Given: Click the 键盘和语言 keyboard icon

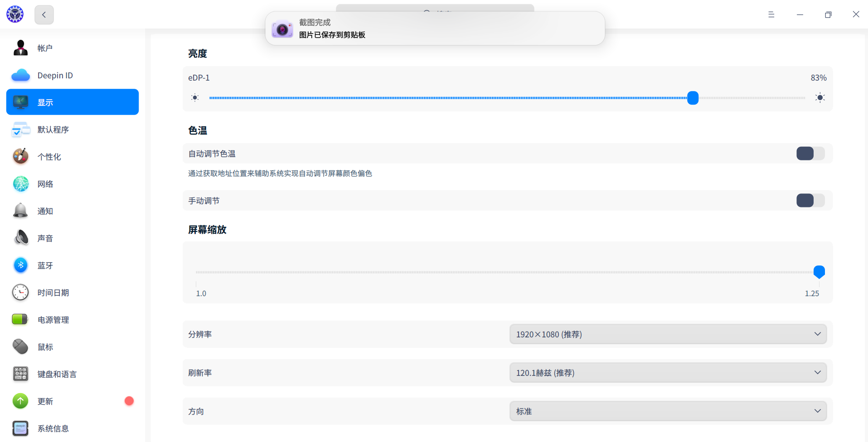Looking at the screenshot, I should tap(20, 374).
